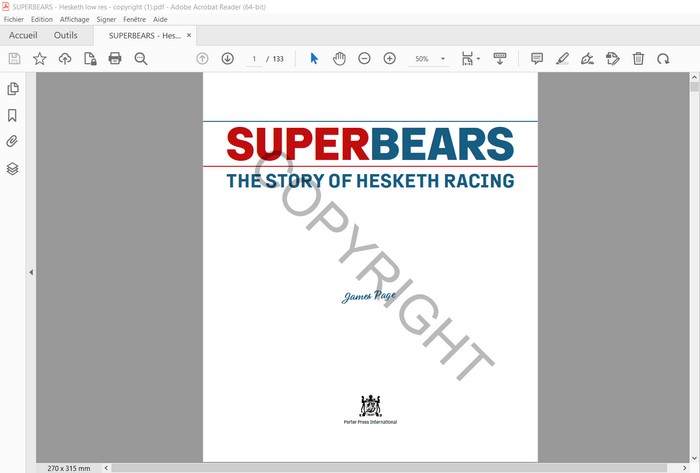Image resolution: width=700 pixels, height=473 pixels.
Task: Open the find text magnifier
Action: pos(141,58)
